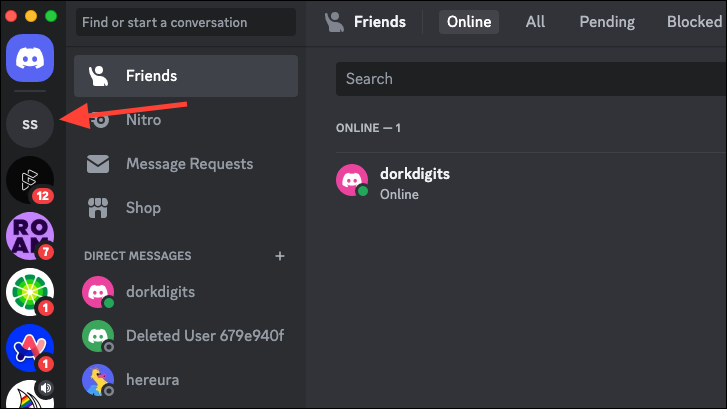Viewport: 727px width, 409px height.
Task: Open the server with 12 notifications
Action: [30, 180]
